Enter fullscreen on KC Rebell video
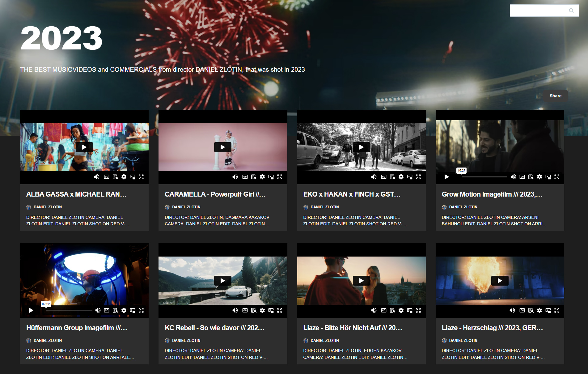The image size is (588, 374). [280, 310]
